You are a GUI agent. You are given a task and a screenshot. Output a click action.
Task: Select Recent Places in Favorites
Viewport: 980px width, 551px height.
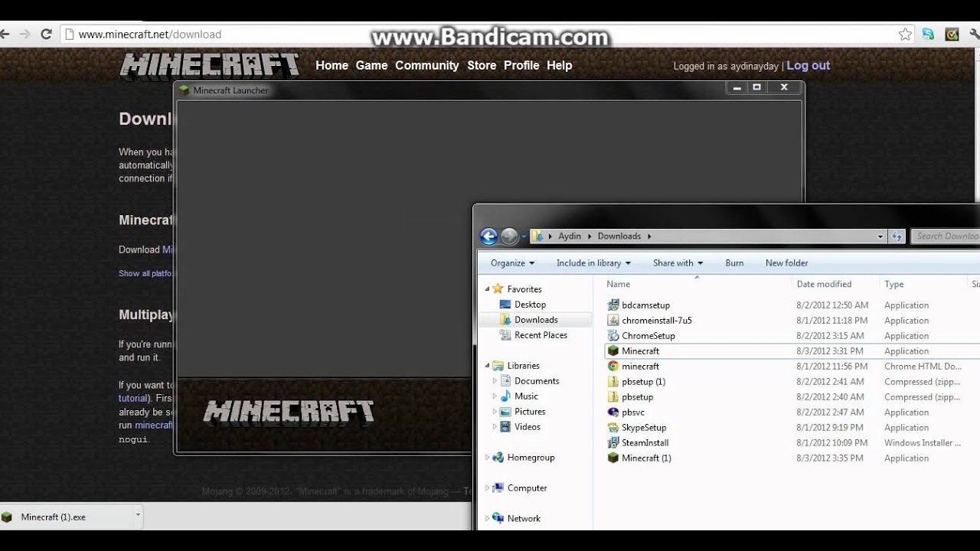pyautogui.click(x=541, y=335)
